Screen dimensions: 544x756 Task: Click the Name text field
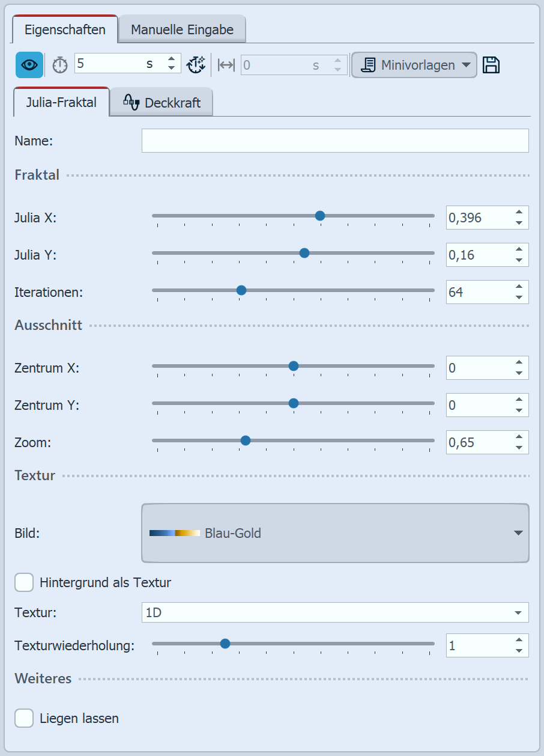click(335, 141)
